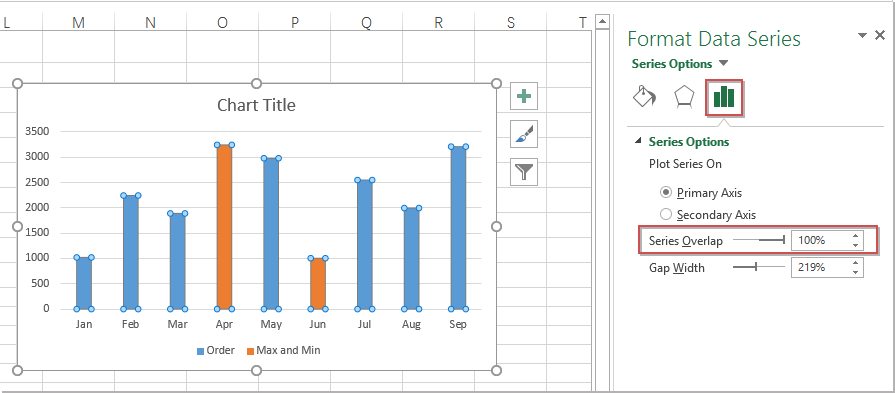
Task: Click the Gap Width slider
Action: point(759,266)
